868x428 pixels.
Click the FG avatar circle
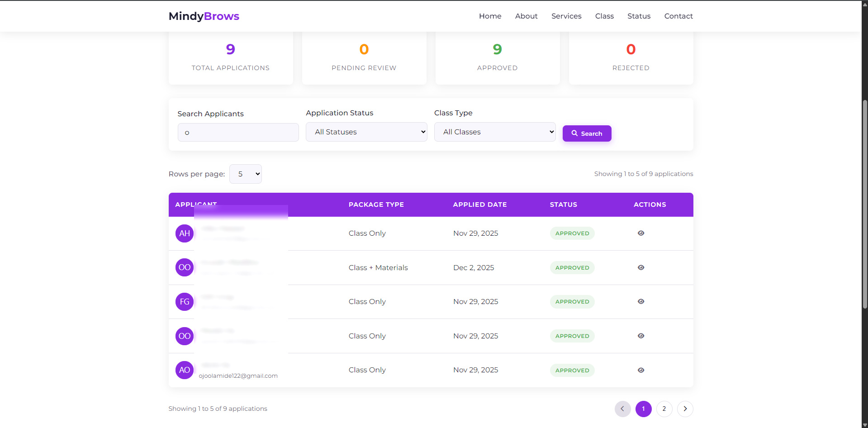coord(185,302)
